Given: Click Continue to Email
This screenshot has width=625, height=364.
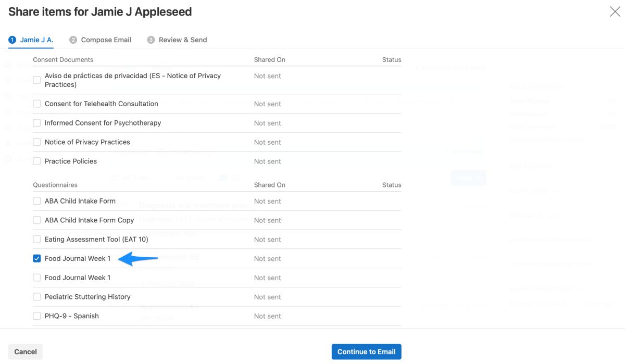Looking at the screenshot, I should [x=366, y=352].
